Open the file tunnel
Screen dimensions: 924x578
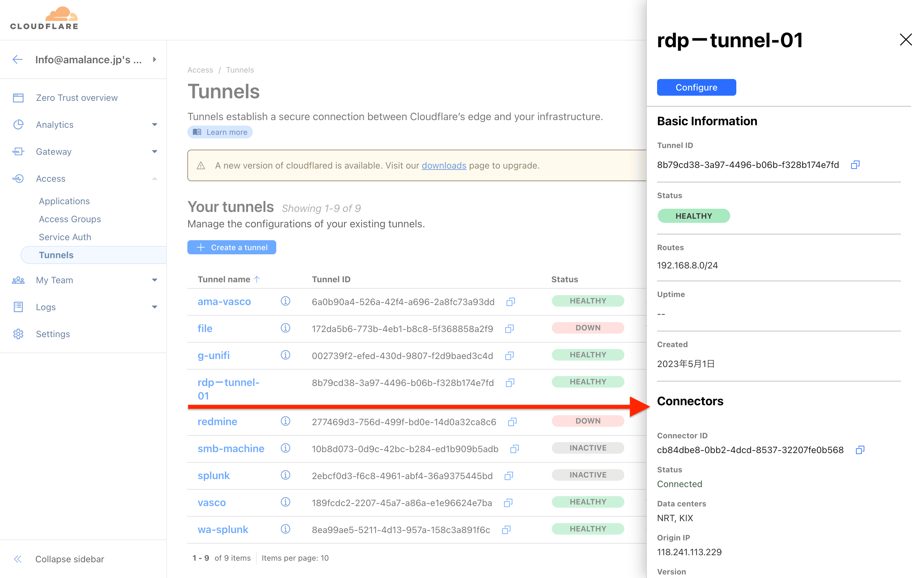[x=205, y=328]
